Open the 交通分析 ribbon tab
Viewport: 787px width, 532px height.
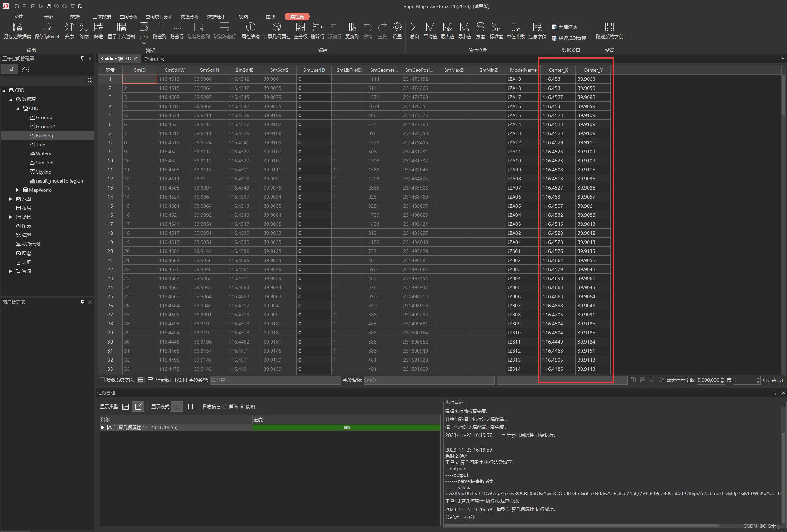coord(189,17)
